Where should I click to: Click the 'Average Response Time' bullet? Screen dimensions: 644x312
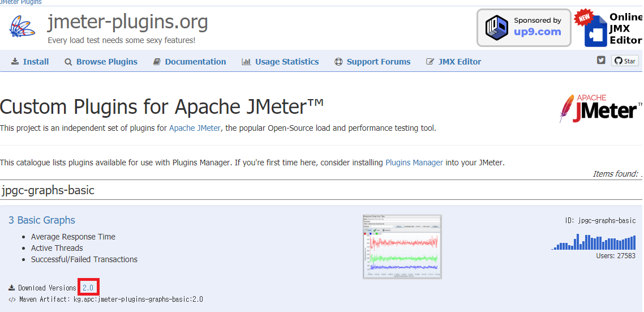[73, 237]
